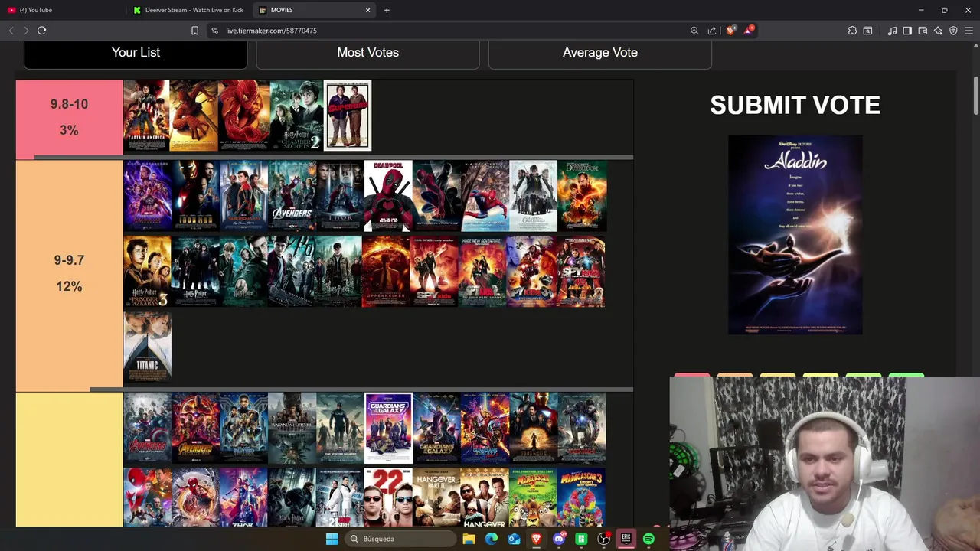Share this page via share icon

[712, 31]
